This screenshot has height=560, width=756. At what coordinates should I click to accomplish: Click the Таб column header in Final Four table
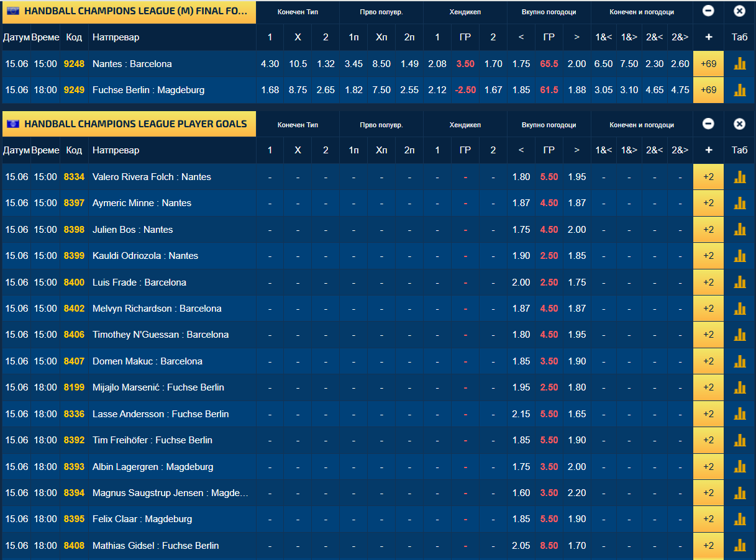(x=739, y=37)
